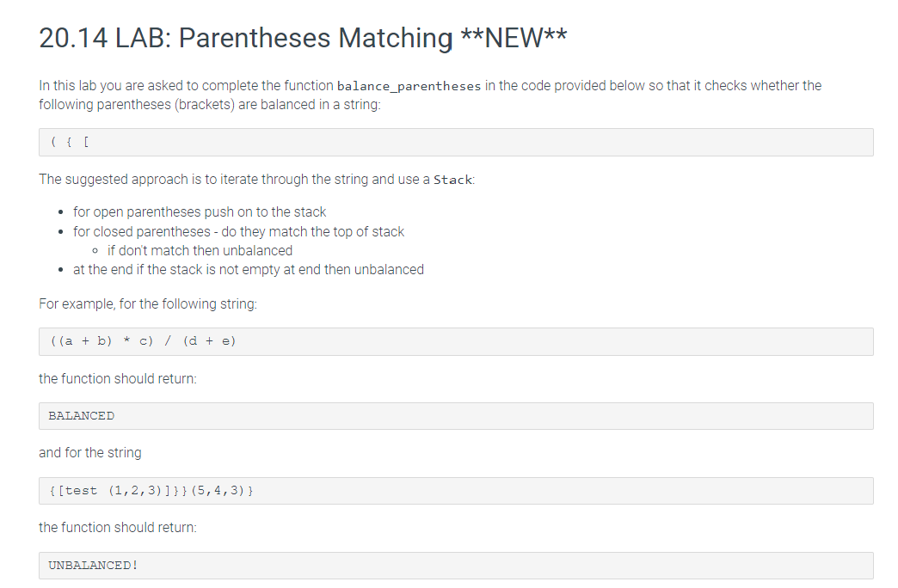Click the Stack keyword in suggested approach
Image resolution: width=898 pixels, height=588 pixels.
coord(452,180)
